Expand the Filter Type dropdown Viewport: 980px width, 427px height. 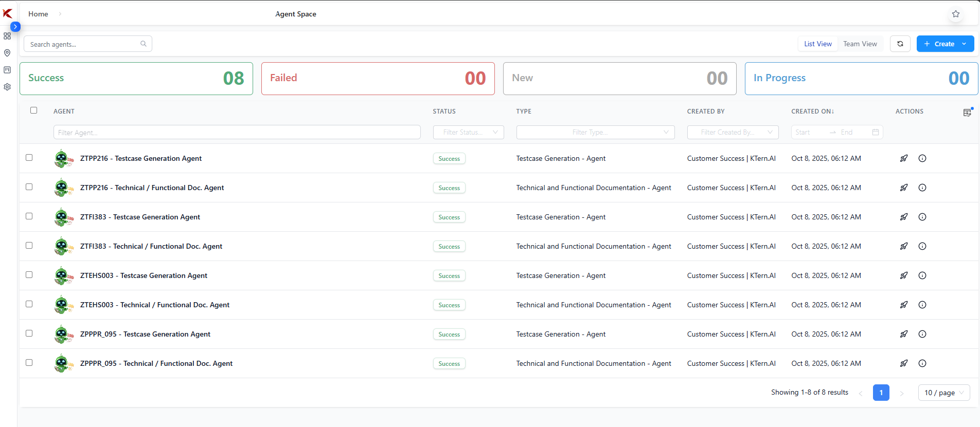[x=595, y=132]
